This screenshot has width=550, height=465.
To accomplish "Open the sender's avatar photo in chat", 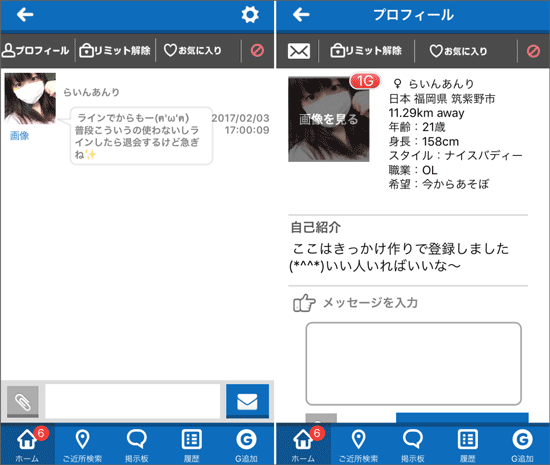I will point(30,99).
